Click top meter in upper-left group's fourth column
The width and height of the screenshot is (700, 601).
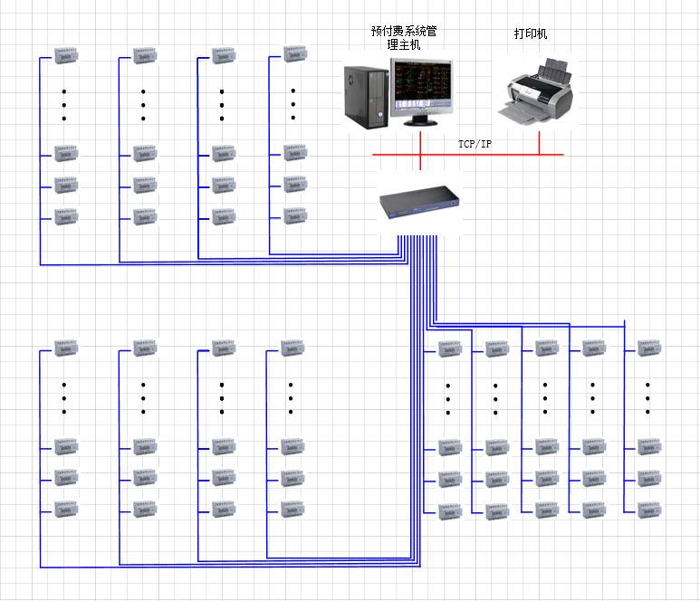click(x=294, y=53)
